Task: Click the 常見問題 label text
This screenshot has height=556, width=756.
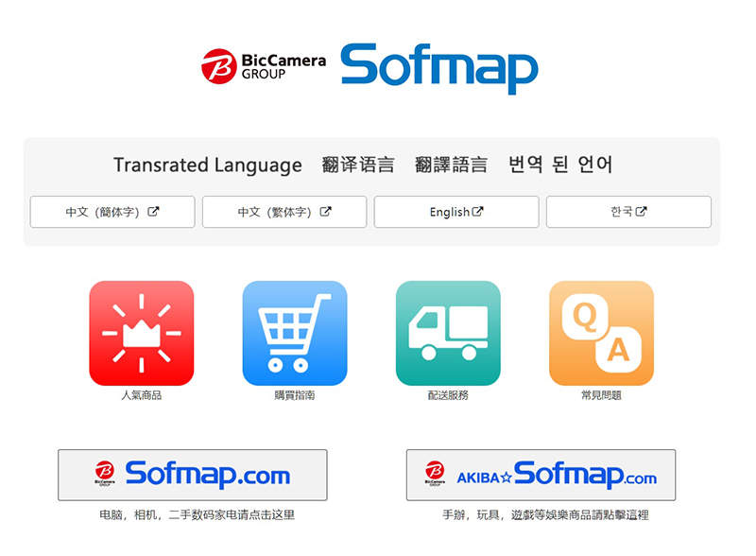Action: (x=601, y=395)
